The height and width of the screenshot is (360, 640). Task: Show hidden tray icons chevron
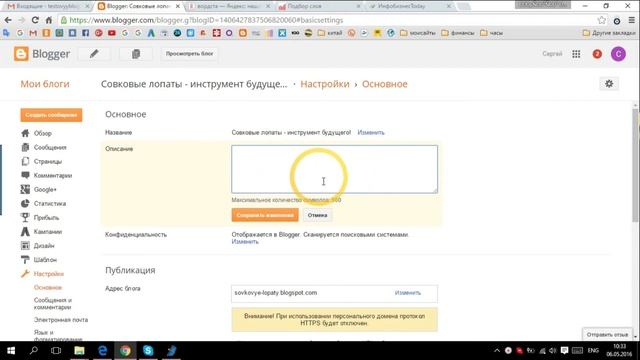click(497, 351)
